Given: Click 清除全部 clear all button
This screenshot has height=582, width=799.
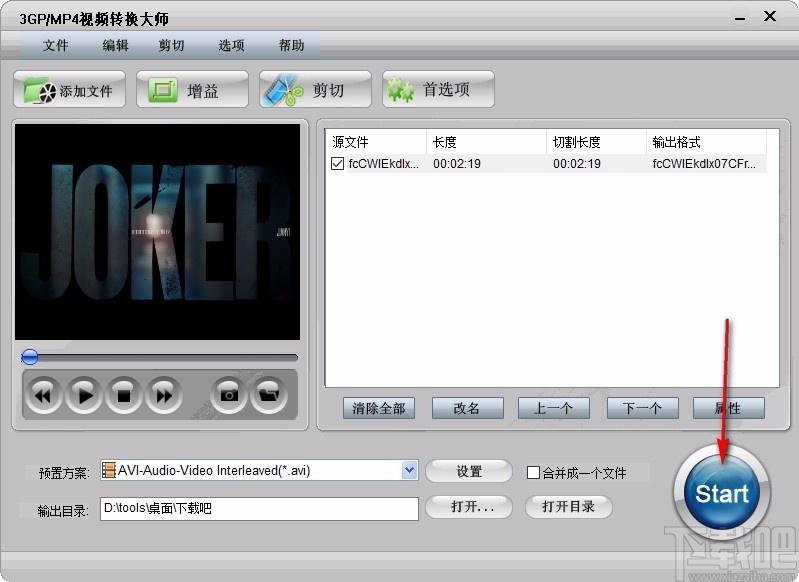Looking at the screenshot, I should 379,408.
